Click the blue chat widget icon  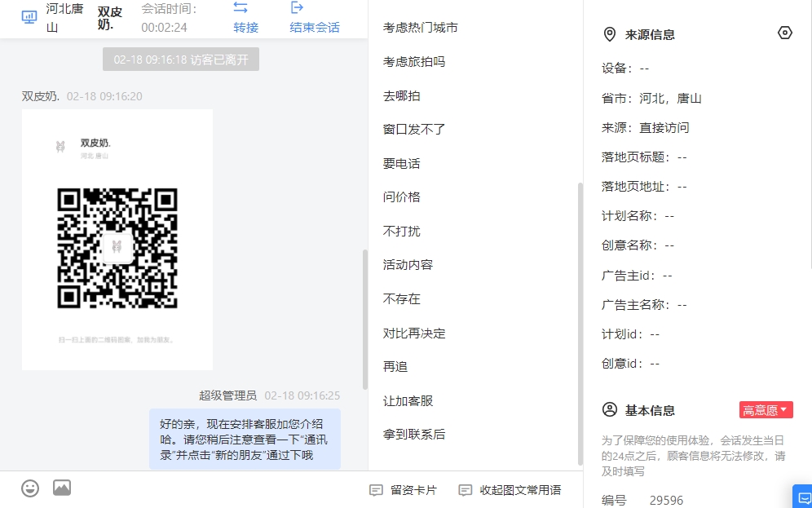click(x=803, y=497)
